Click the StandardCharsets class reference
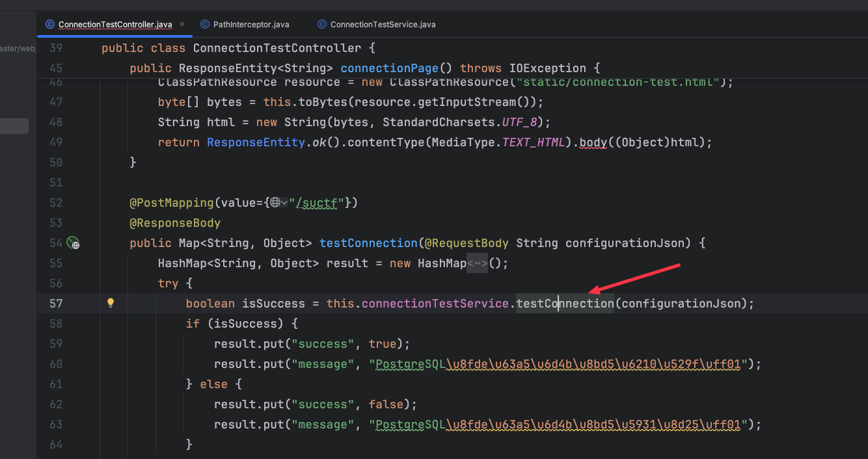The image size is (868, 459). (x=439, y=122)
